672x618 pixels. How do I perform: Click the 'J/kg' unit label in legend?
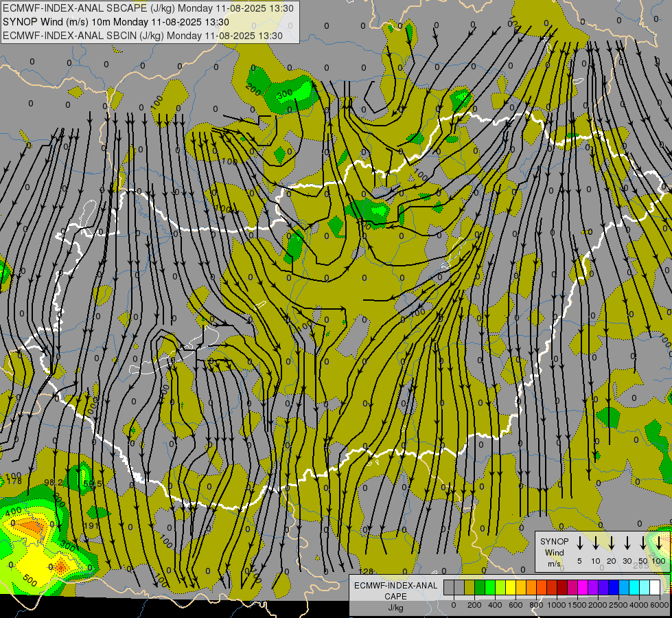tap(395, 607)
